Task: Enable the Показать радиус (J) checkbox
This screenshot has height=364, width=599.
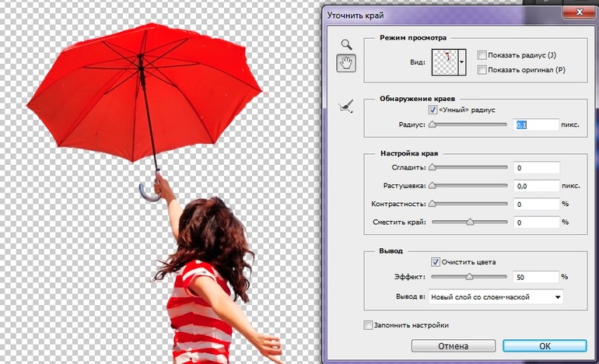Action: click(483, 55)
